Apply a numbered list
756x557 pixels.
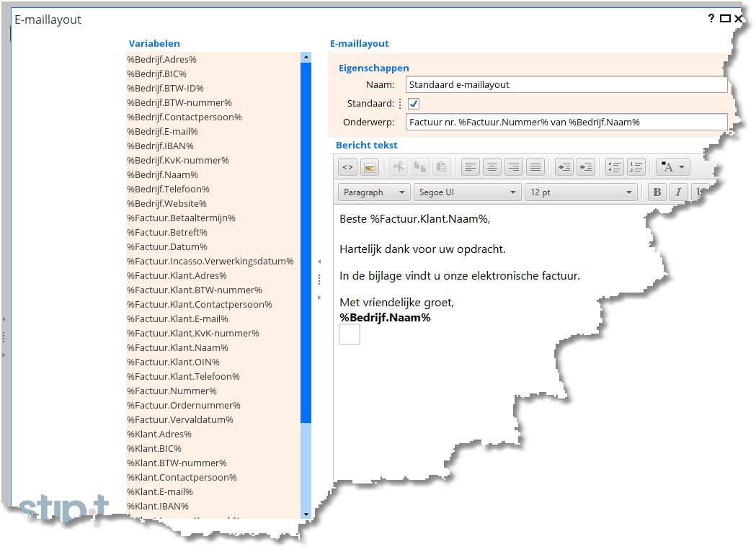click(636, 166)
